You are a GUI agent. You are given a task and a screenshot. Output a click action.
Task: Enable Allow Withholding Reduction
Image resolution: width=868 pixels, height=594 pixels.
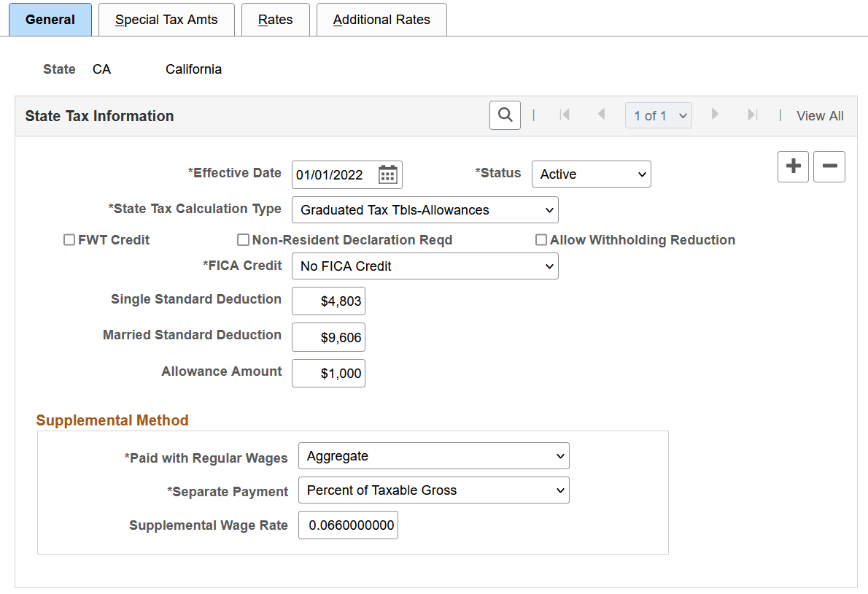[541, 239]
